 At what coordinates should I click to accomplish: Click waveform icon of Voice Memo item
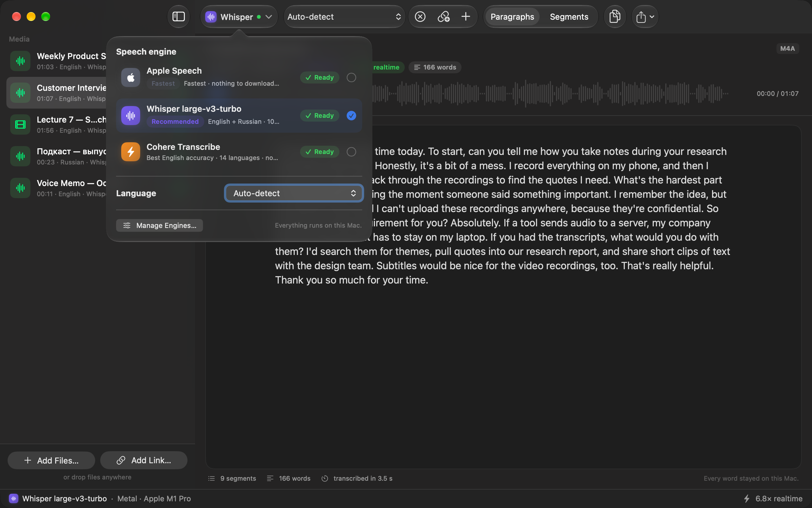[21, 188]
